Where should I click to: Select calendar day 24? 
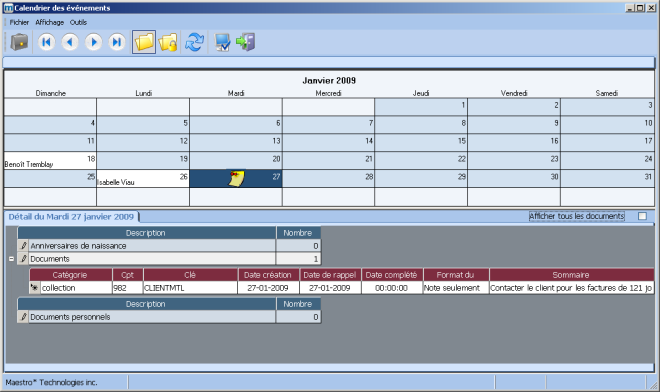[x=607, y=161]
